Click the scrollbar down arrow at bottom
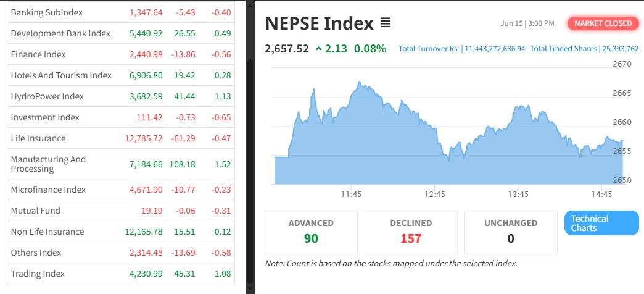Image resolution: width=644 pixels, height=294 pixels. (x=250, y=288)
